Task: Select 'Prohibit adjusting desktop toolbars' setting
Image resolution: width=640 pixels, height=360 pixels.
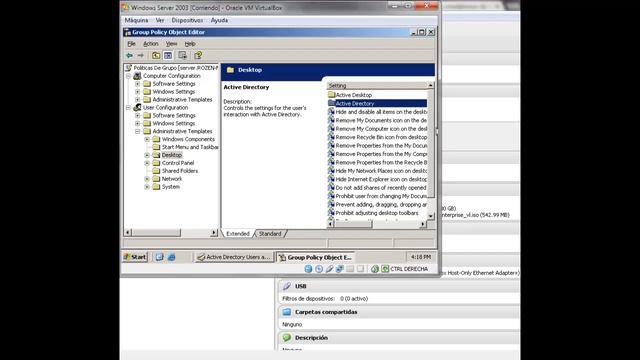Action: coord(377,213)
